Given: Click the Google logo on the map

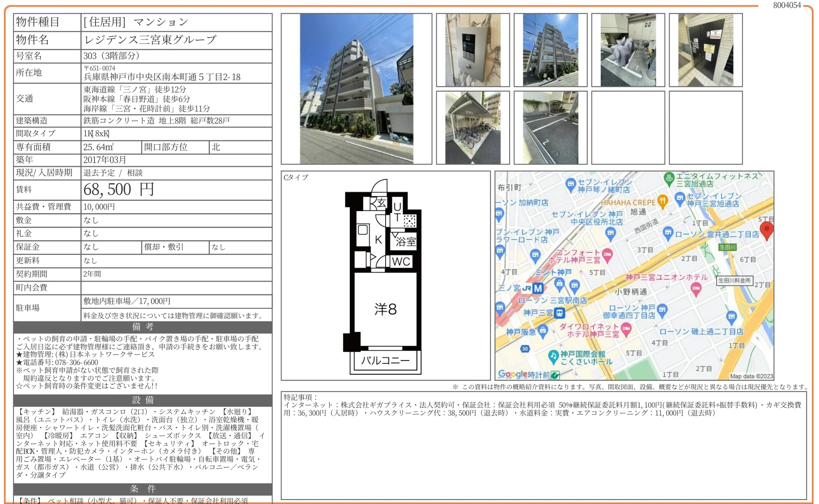Looking at the screenshot, I should point(512,374).
